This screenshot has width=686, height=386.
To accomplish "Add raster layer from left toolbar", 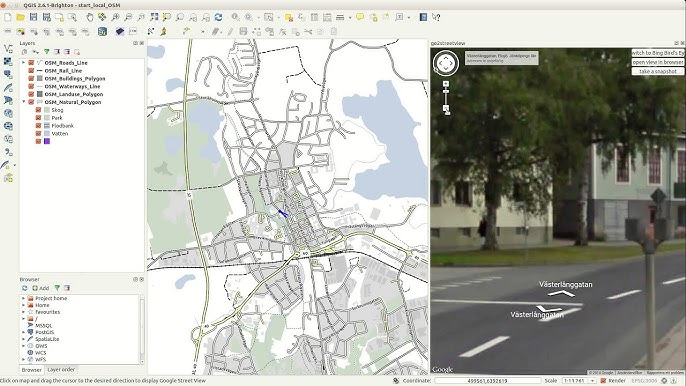I will [x=8, y=61].
